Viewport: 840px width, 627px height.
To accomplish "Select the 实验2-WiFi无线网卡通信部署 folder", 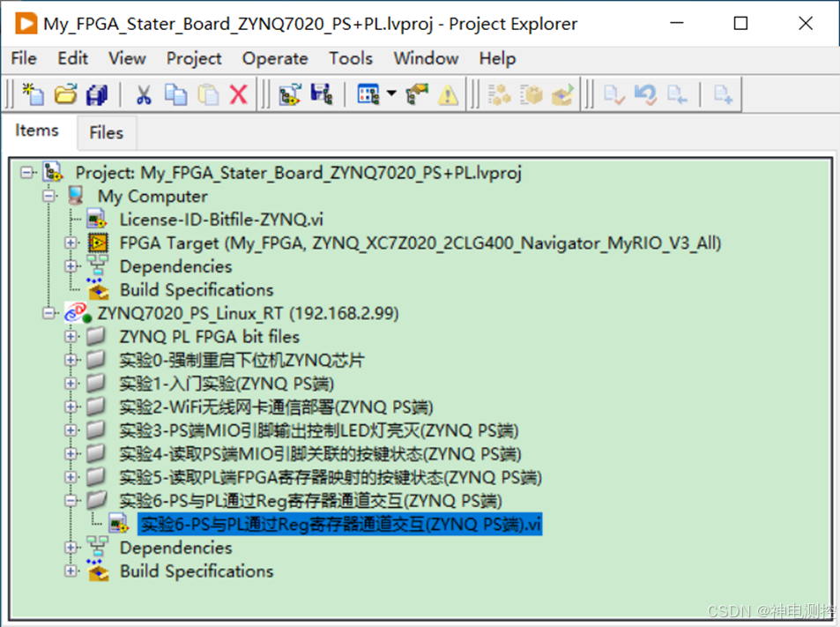I will tap(276, 407).
